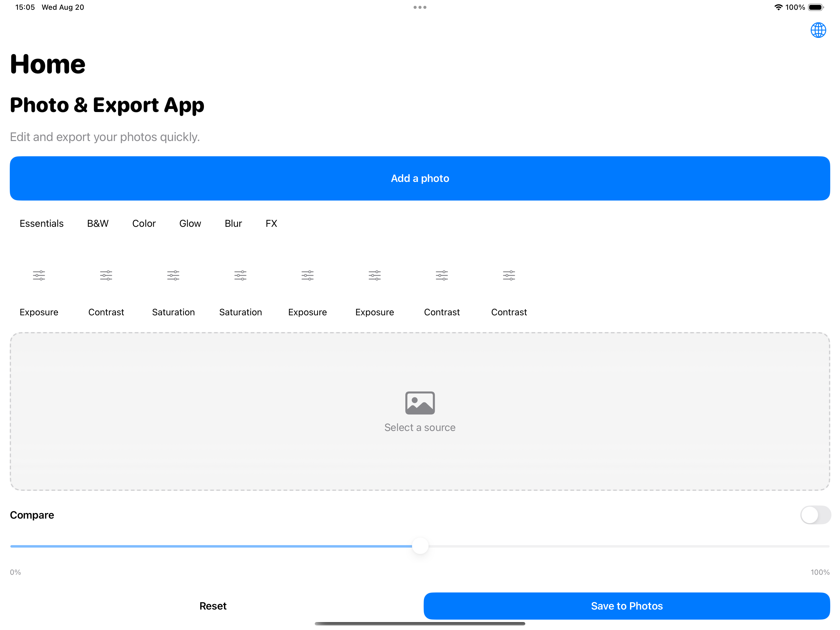The image size is (840, 630).
Task: Open the three-dot multitasking menu
Action: coord(420,7)
